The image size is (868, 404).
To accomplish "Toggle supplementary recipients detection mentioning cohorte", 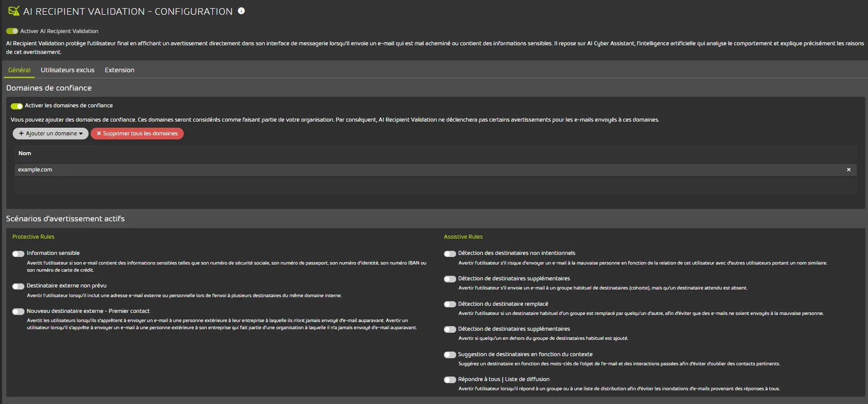I will pos(450,279).
